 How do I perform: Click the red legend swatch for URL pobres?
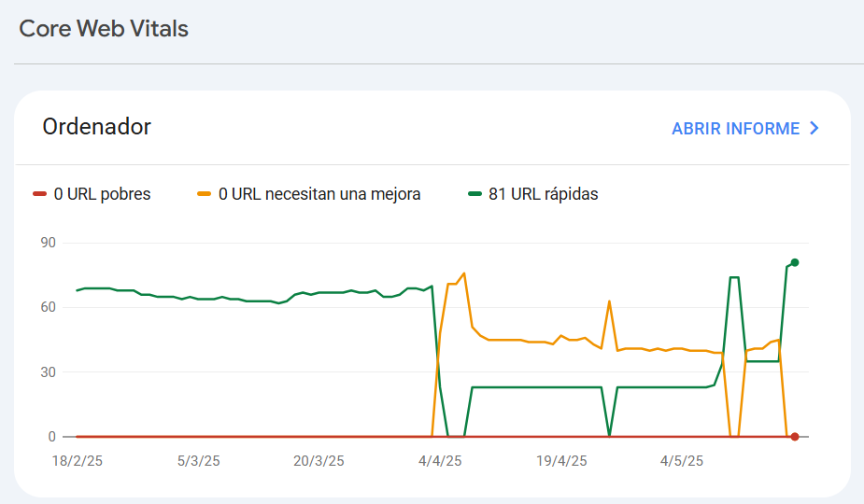tap(39, 194)
